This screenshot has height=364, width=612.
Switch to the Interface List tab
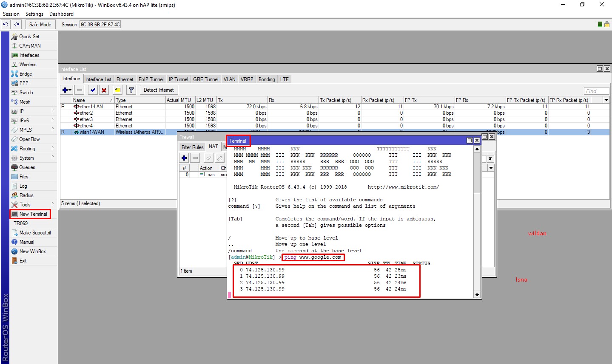98,79
